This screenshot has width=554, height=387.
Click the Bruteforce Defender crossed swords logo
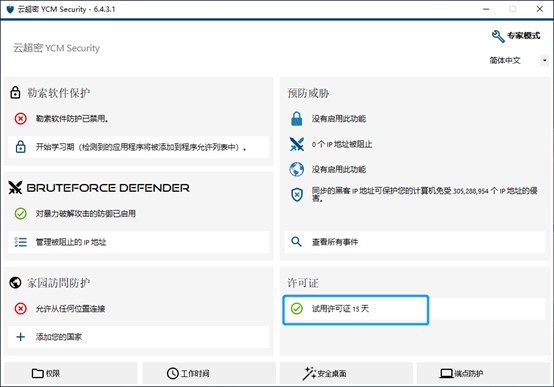pos(15,188)
